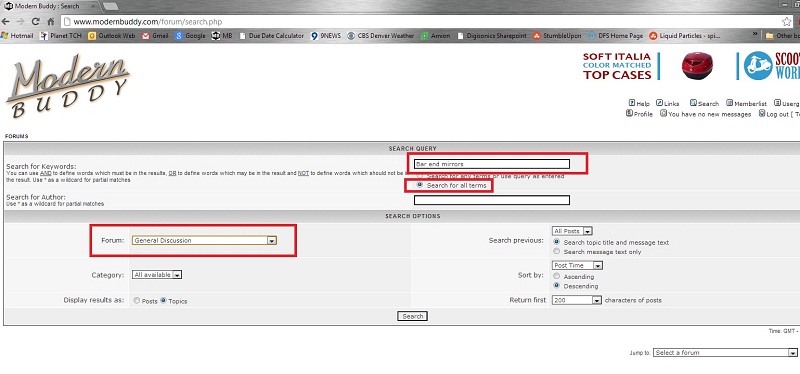Screen dimensions: 800x374
Task: Open the forum Links page
Action: coord(667,103)
